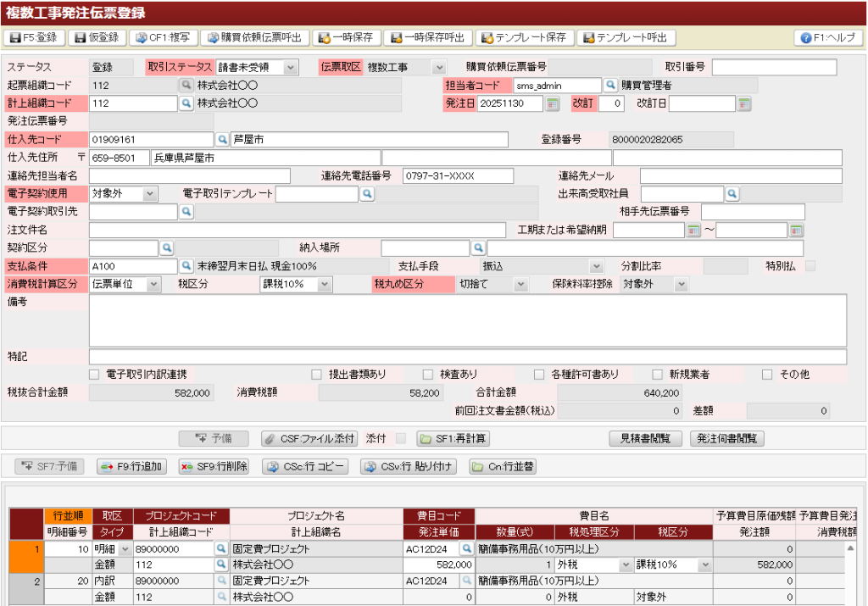Open the lookup for 出来高受取社員
Image resolution: width=868 pixels, height=606 pixels.
[732, 194]
